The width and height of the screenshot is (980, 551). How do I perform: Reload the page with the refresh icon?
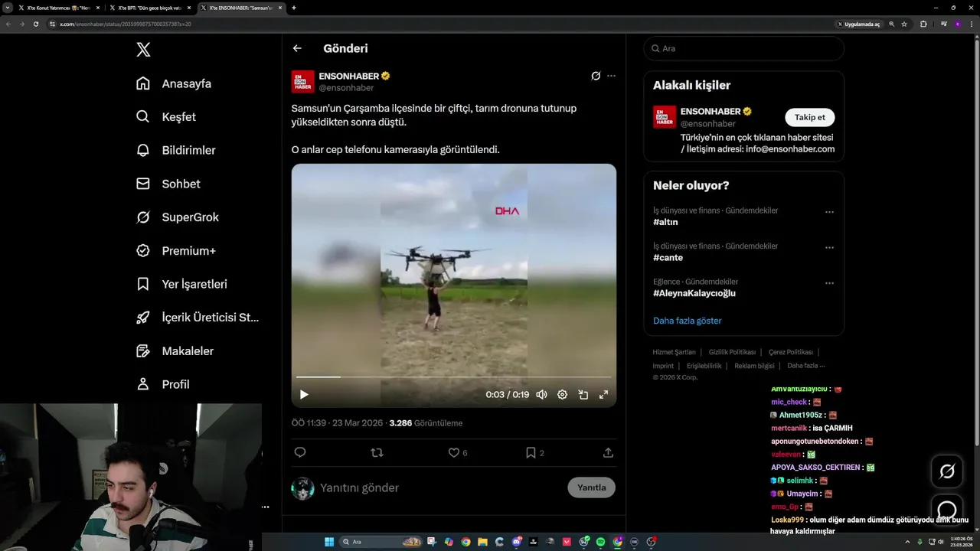click(x=35, y=24)
